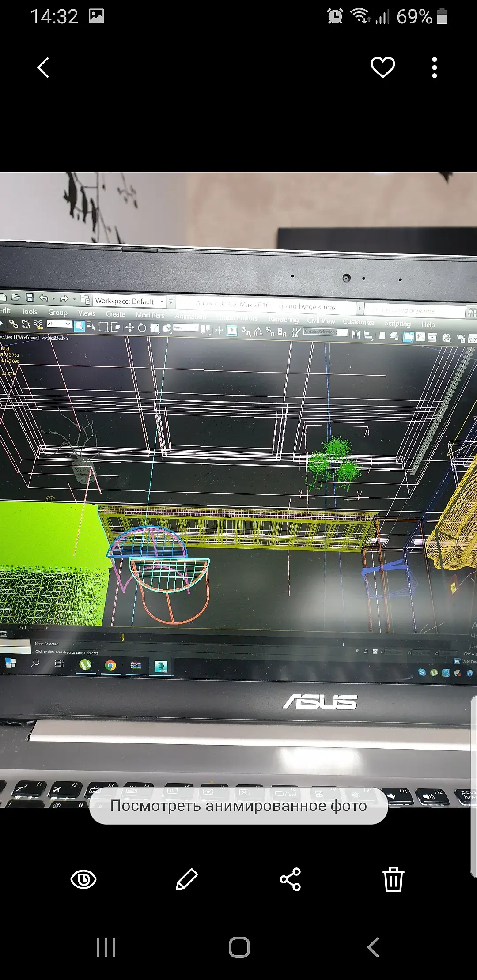Activate Select and Manipulate tool
This screenshot has width=477, height=980.
[219, 330]
